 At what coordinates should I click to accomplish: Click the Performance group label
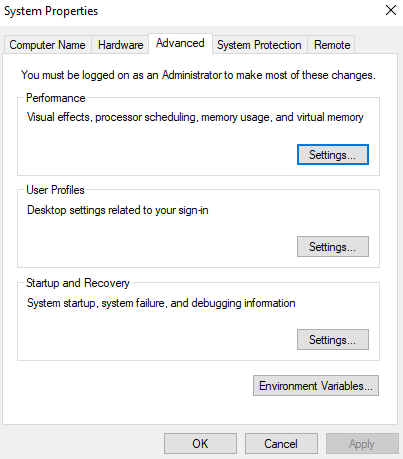[56, 98]
